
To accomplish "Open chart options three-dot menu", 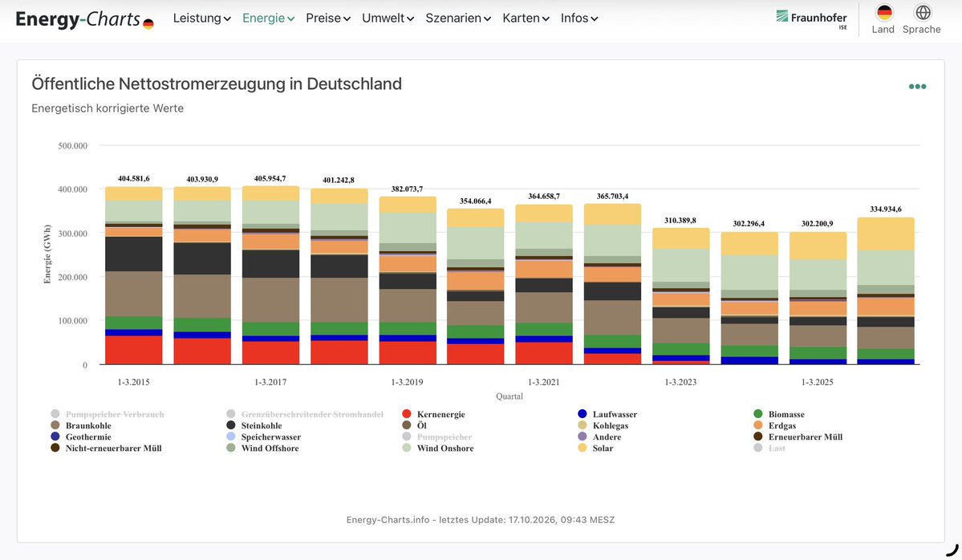I will [917, 87].
